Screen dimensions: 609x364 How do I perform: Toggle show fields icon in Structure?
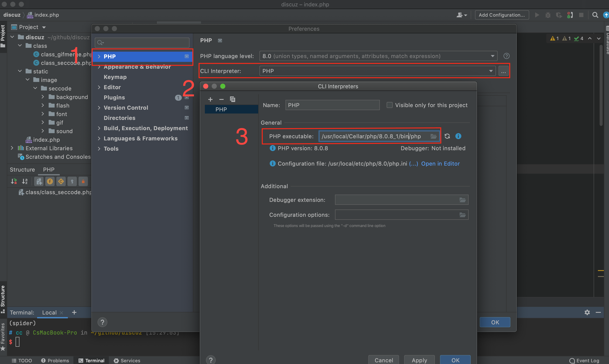(x=50, y=182)
